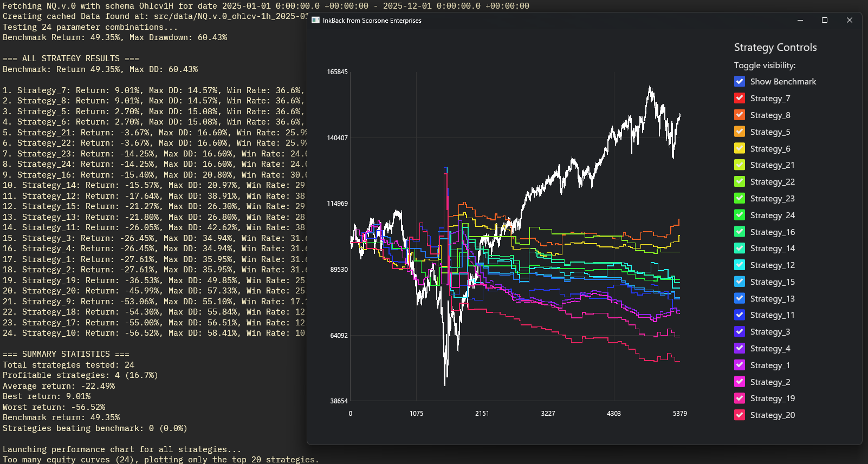The width and height of the screenshot is (868, 464).
Task: Click x-axis label 5379 on chart
Action: (x=680, y=414)
